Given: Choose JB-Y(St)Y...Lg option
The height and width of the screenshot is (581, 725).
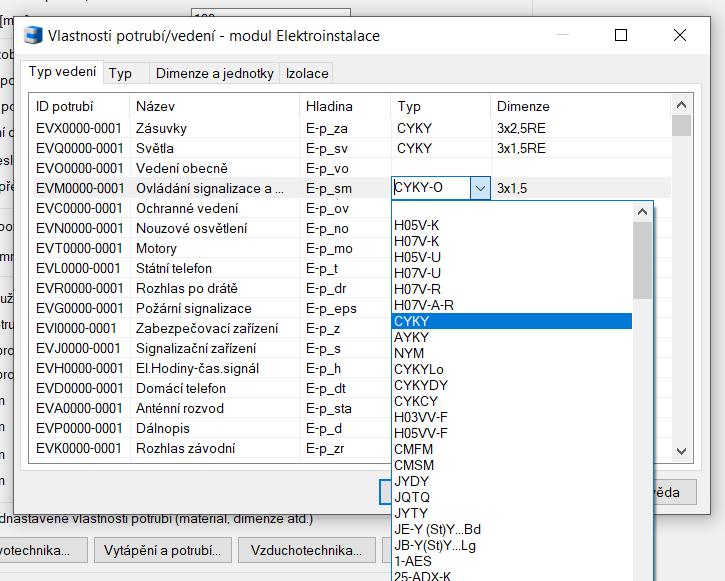Looking at the screenshot, I should 511,545.
